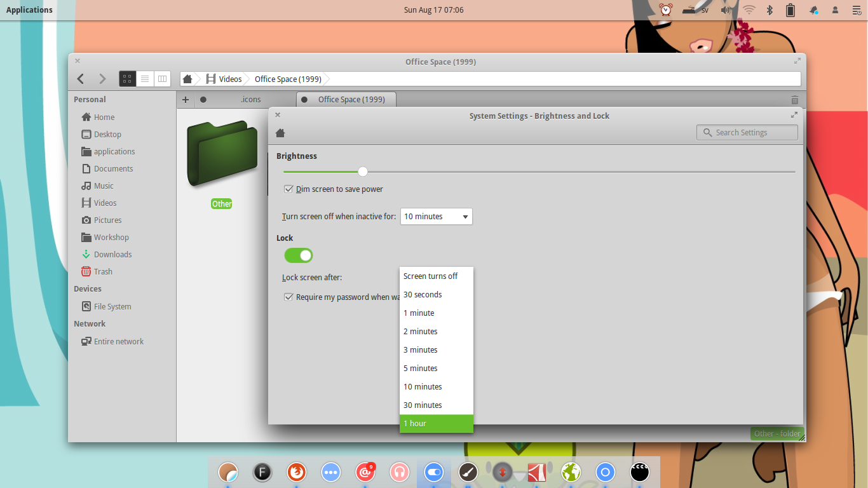Open Entire network in sidebar

119,341
